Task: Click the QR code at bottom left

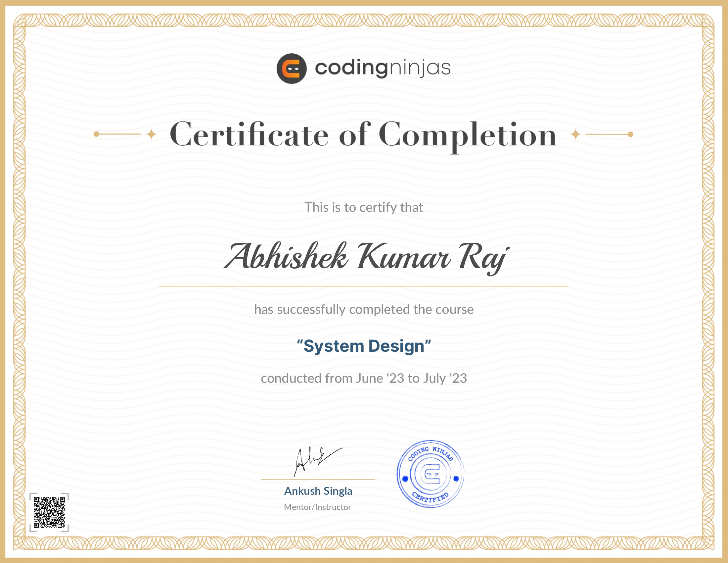Action: tap(49, 512)
